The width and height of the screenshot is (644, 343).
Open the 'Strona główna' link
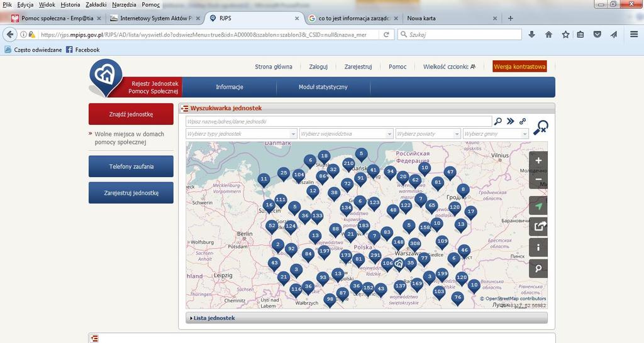point(274,67)
